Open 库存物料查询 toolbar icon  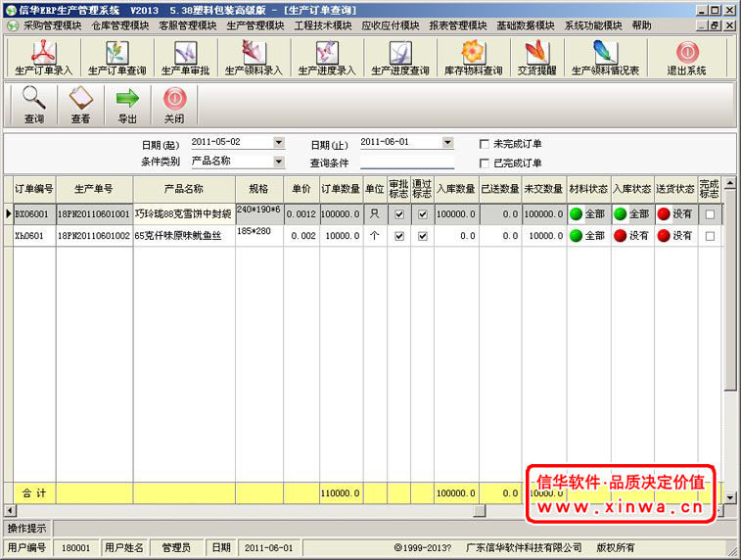473,58
